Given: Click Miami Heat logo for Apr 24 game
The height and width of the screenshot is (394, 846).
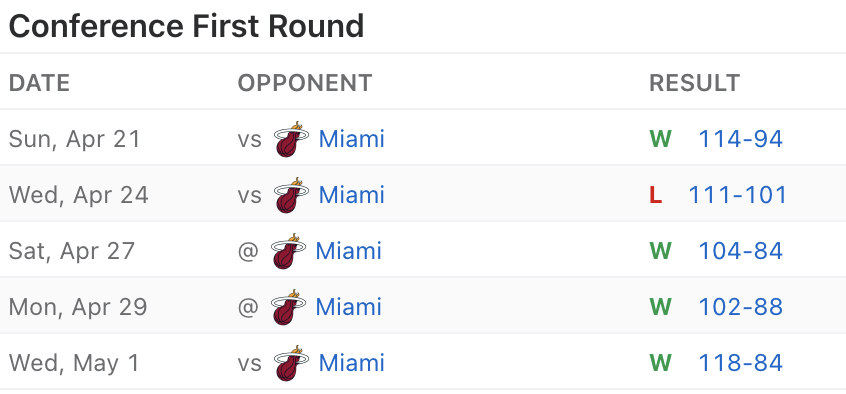Looking at the screenshot, I should point(291,195).
